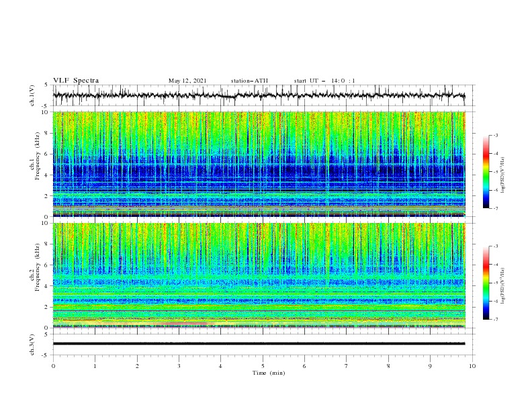Click the ch.1 voltage waveform trace
This screenshot has height=411, width=532.
click(x=259, y=95)
